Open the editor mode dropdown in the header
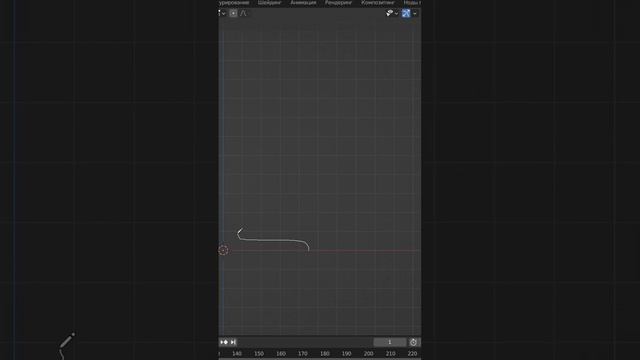This screenshot has width=640, height=360. pyautogui.click(x=222, y=13)
